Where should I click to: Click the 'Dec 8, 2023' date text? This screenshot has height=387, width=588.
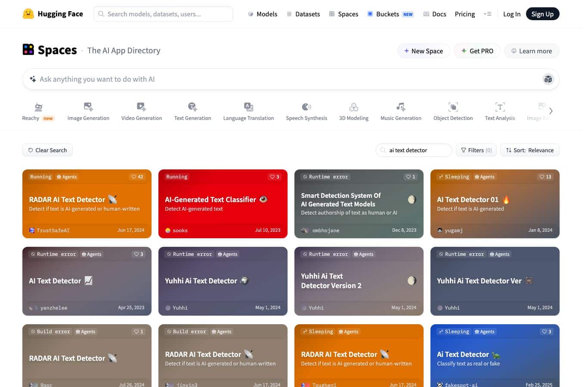404,230
